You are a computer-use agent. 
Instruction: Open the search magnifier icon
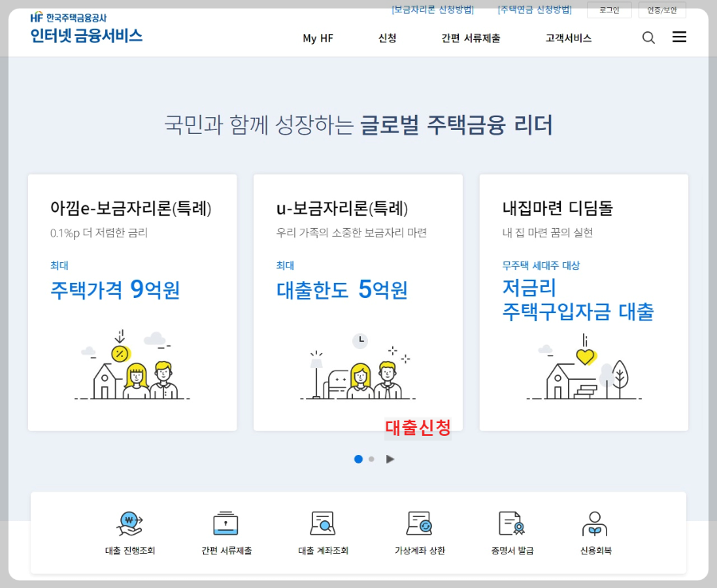648,37
